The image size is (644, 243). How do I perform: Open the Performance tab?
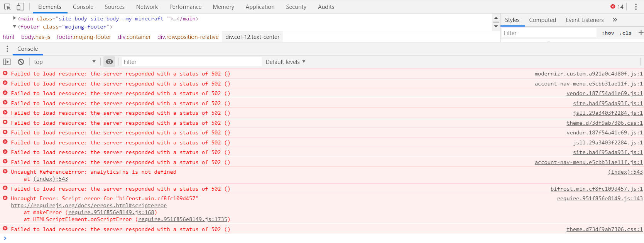pos(185,7)
